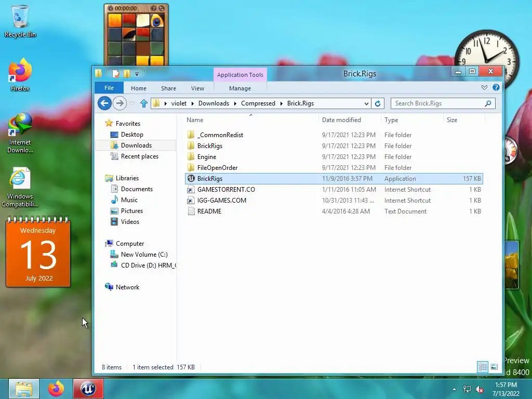Switch to Unreal Engine taskbar app
The width and height of the screenshot is (532, 399).
click(x=88, y=389)
